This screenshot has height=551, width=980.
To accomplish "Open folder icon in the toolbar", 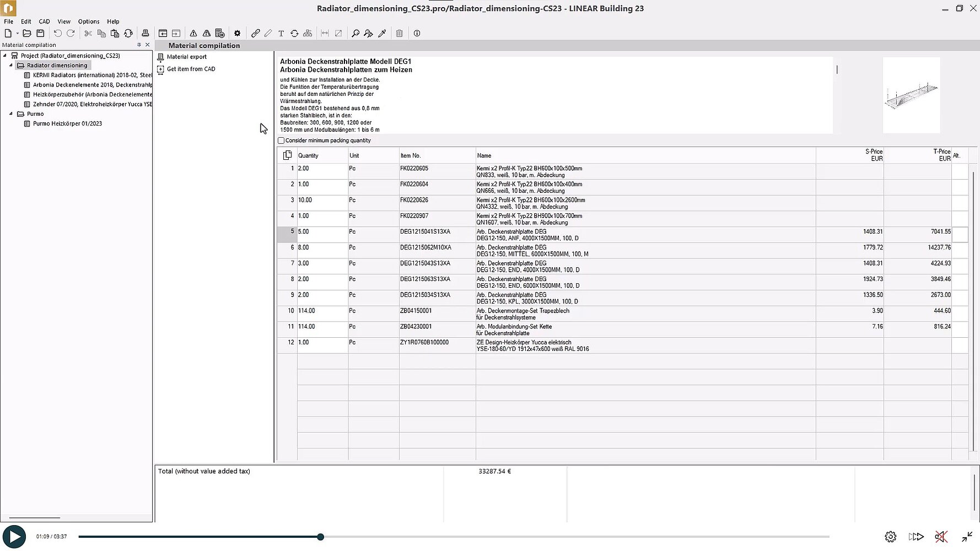I will coord(26,34).
